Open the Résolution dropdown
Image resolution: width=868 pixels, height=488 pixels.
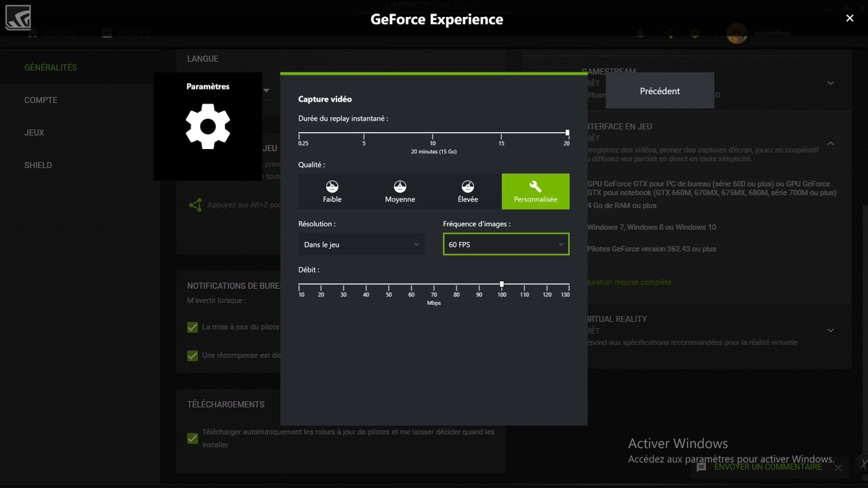click(x=361, y=245)
